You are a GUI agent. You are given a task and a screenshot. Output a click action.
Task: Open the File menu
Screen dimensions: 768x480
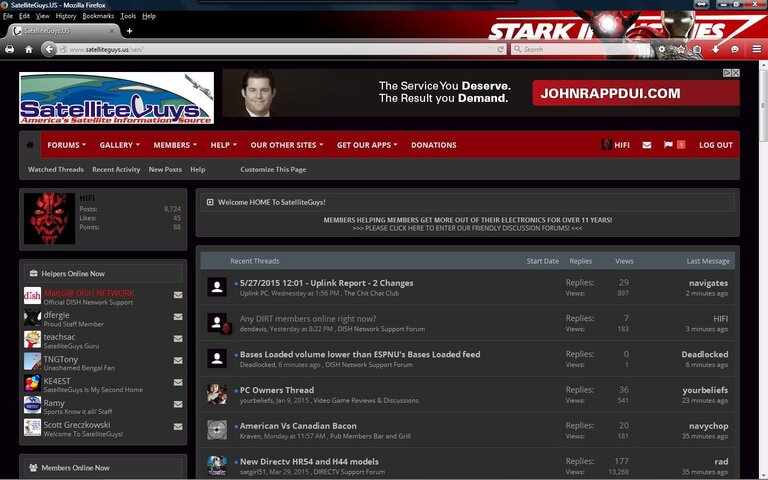pos(8,16)
